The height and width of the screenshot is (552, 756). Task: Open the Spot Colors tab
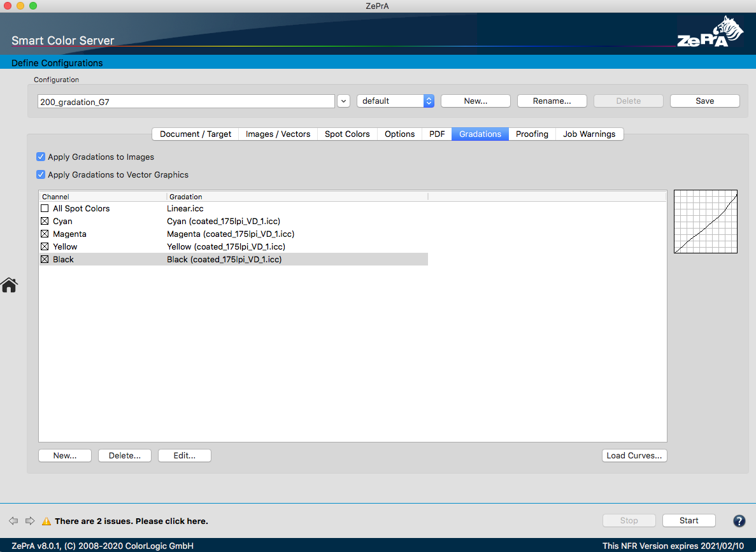point(347,134)
